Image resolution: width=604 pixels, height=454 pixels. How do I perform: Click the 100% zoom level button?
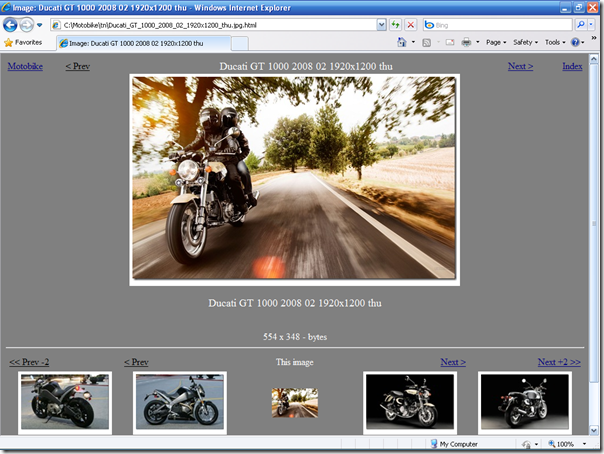tap(561, 444)
